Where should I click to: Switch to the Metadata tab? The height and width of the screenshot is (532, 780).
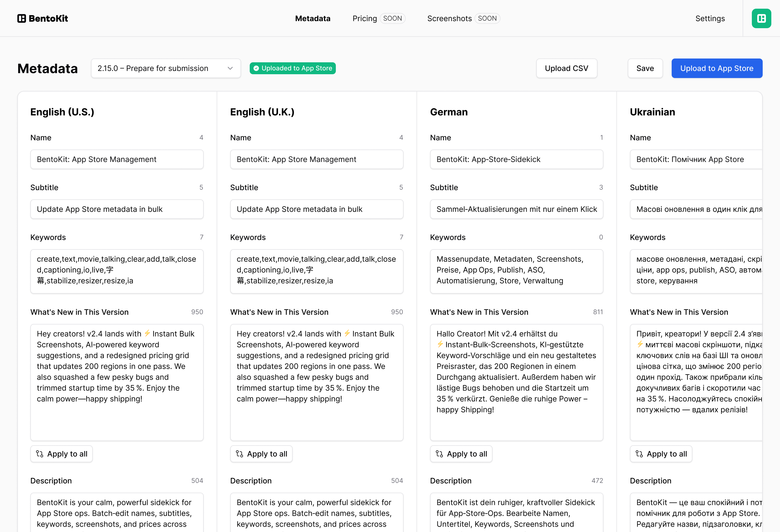(x=313, y=18)
